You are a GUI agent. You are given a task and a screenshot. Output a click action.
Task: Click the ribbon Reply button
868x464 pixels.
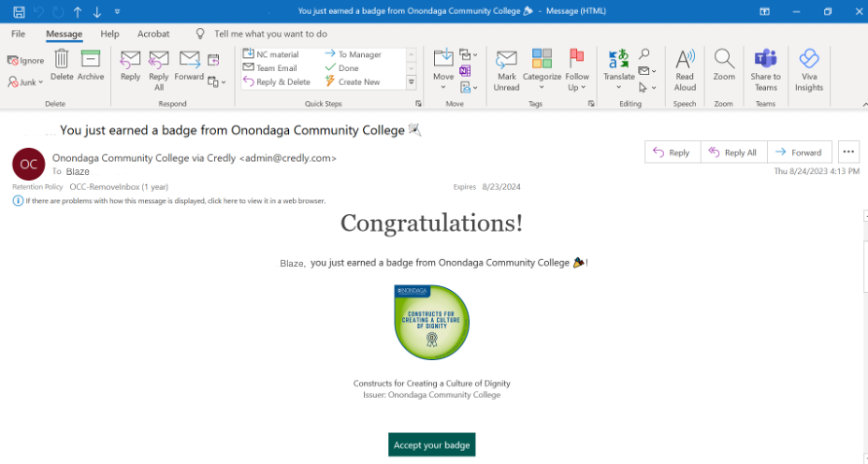click(x=130, y=65)
